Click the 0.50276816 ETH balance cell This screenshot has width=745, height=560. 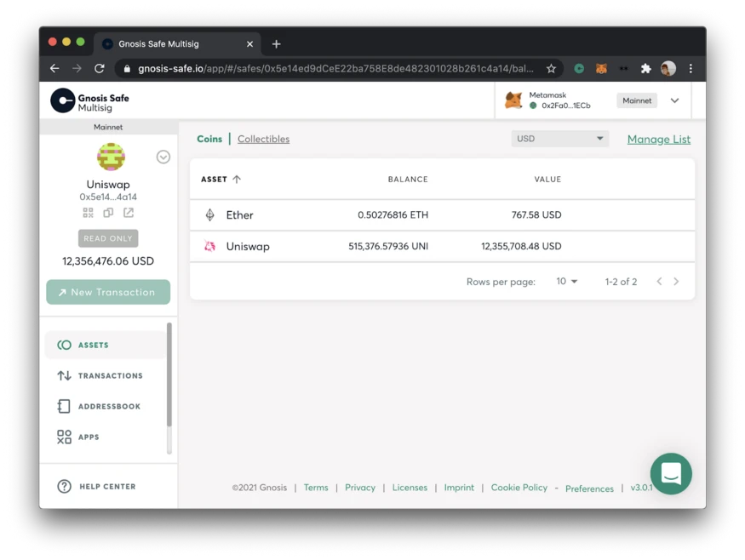(393, 214)
